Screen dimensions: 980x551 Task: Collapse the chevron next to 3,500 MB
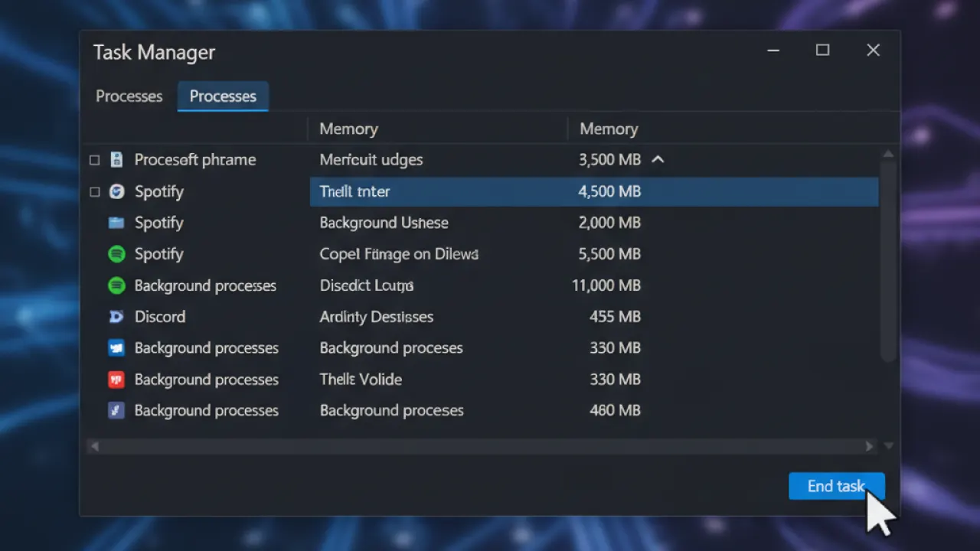[658, 160]
